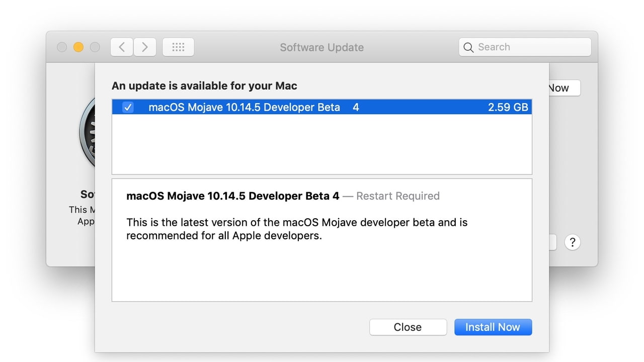644x362 pixels.
Task: Click the Close button in the update sheet
Action: pyautogui.click(x=408, y=327)
